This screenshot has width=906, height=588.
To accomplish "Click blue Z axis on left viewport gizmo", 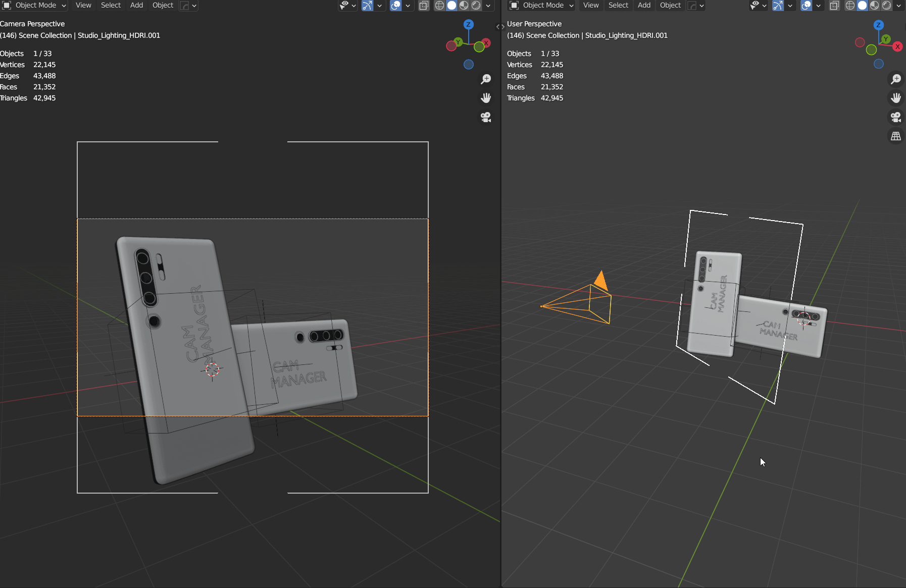I will (469, 24).
